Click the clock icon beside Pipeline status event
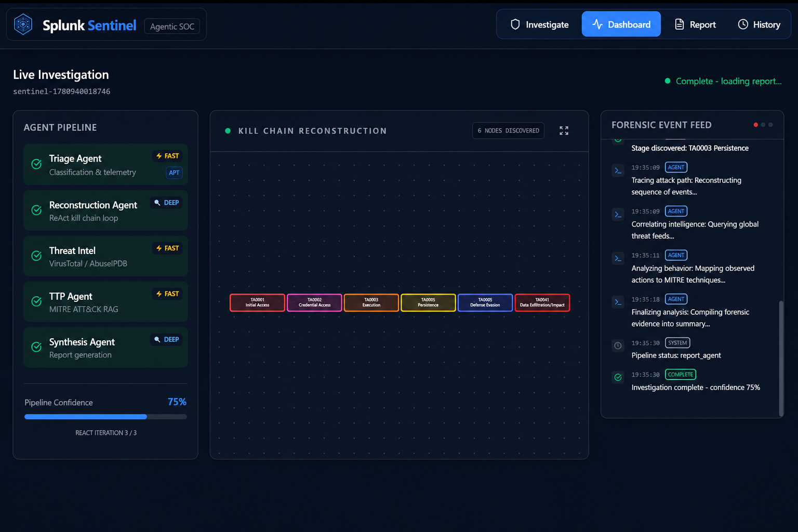 click(x=618, y=345)
